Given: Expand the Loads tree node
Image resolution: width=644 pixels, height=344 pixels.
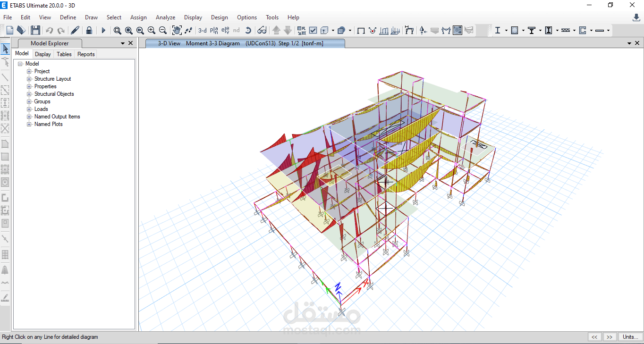Looking at the screenshot, I should [29, 109].
